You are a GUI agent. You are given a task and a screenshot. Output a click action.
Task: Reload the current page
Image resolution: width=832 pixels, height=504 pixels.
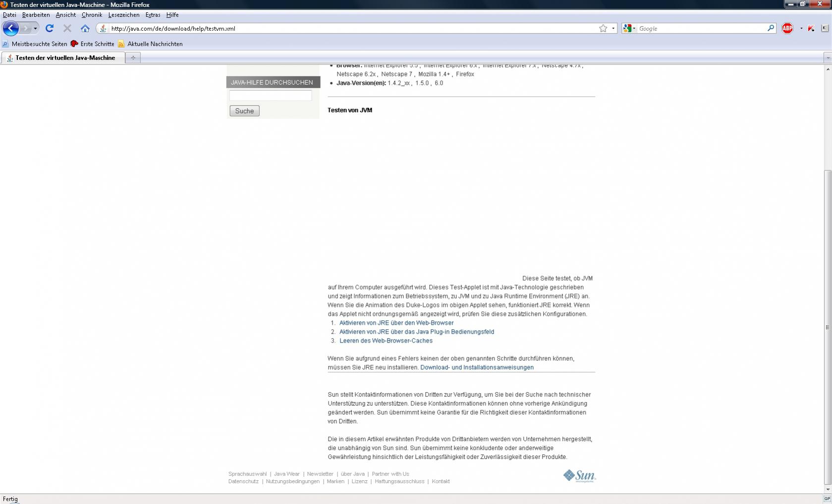pos(50,28)
